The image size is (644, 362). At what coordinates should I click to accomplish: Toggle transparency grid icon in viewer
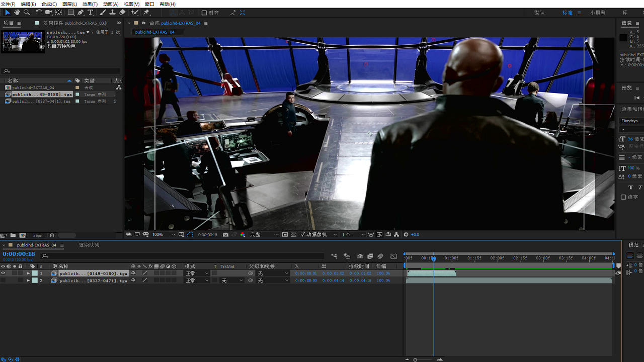click(x=293, y=235)
